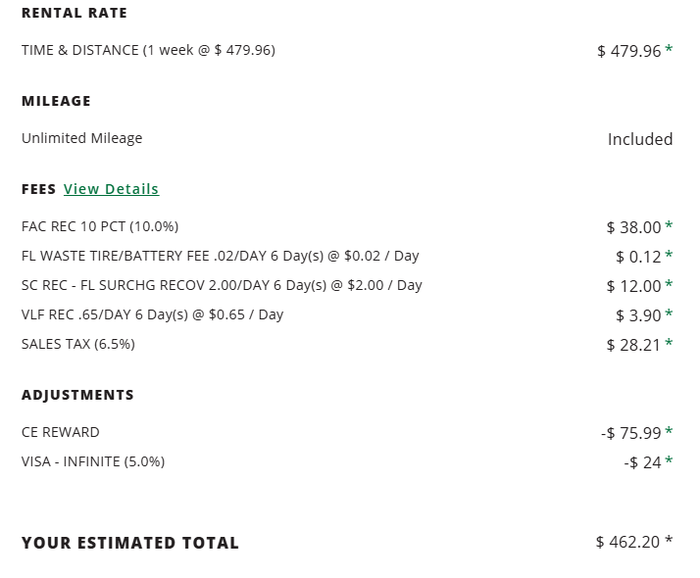Viewport: 700px width, 578px height.
Task: Click the Included mileage value
Action: tap(640, 139)
